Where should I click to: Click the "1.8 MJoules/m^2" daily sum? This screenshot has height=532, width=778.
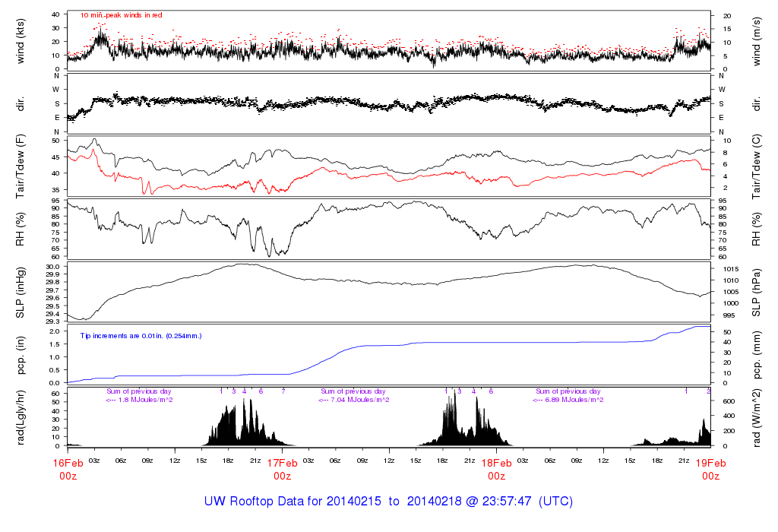[x=145, y=400]
